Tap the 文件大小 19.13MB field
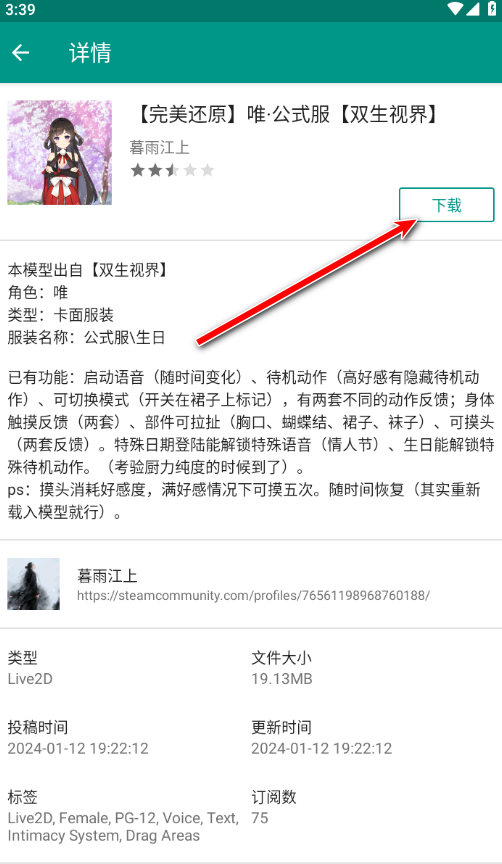Screen dimensions: 502x864 (282, 668)
